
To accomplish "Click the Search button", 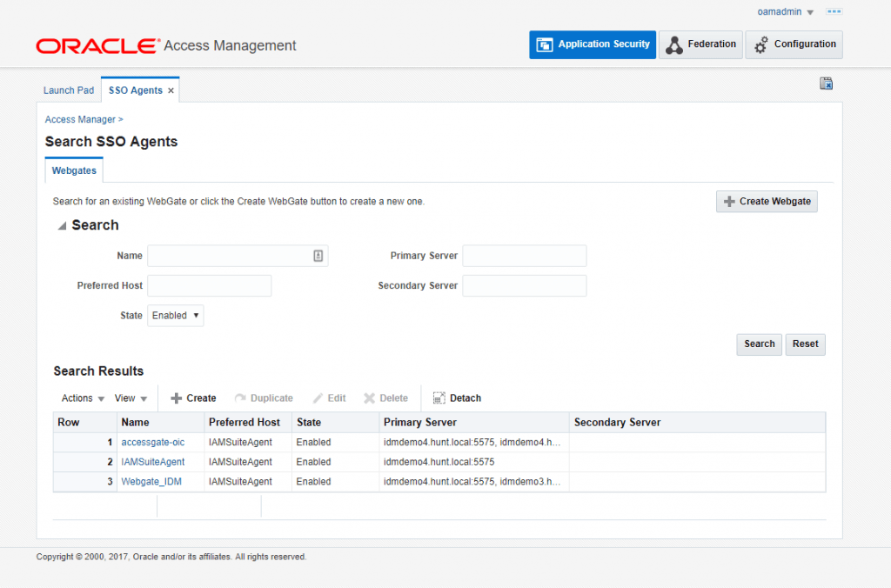I will (x=759, y=344).
